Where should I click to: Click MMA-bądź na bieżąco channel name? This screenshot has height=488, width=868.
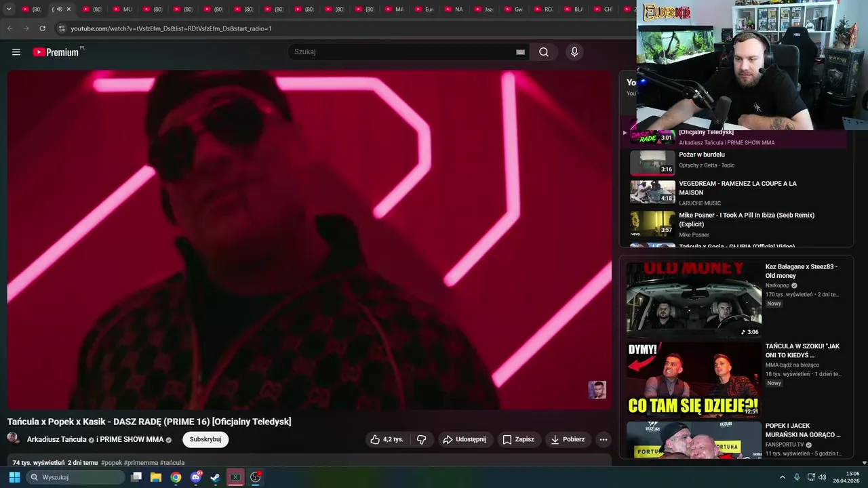792,365
